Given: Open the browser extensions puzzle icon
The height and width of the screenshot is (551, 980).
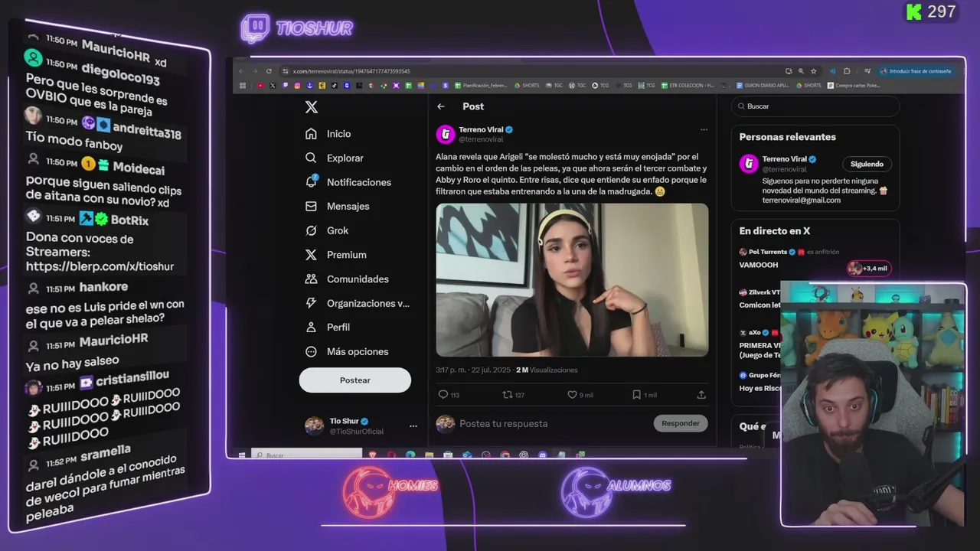Looking at the screenshot, I should pos(847,71).
